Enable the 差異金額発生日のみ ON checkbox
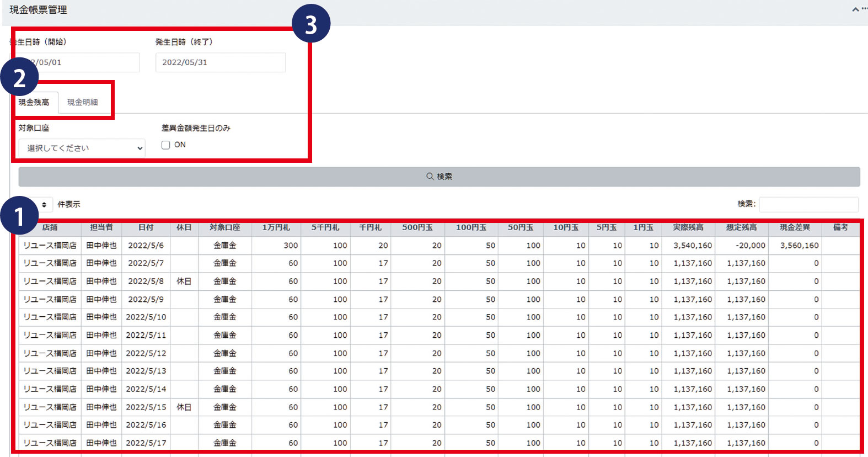 point(165,145)
